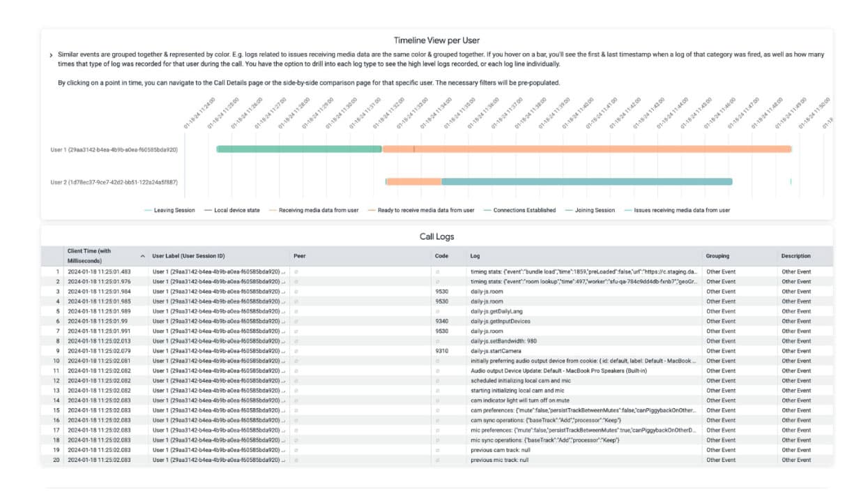Toggle the Joining Session legend entry
Screen dimensions: 868x494
(590, 210)
